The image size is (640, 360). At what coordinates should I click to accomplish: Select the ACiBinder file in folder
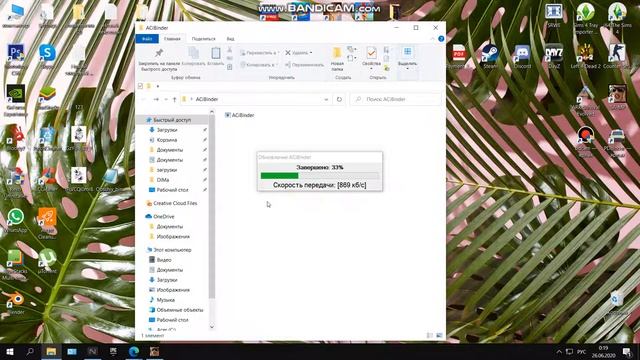[x=240, y=115]
